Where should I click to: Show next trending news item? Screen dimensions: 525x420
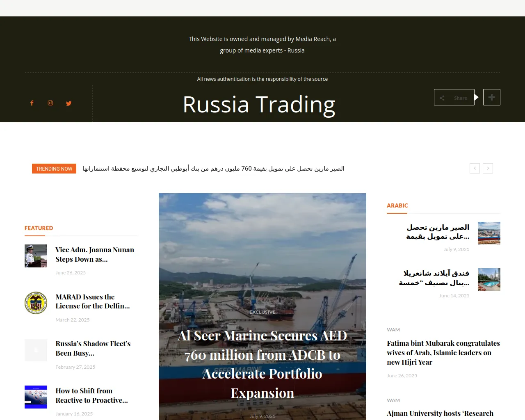(x=488, y=168)
